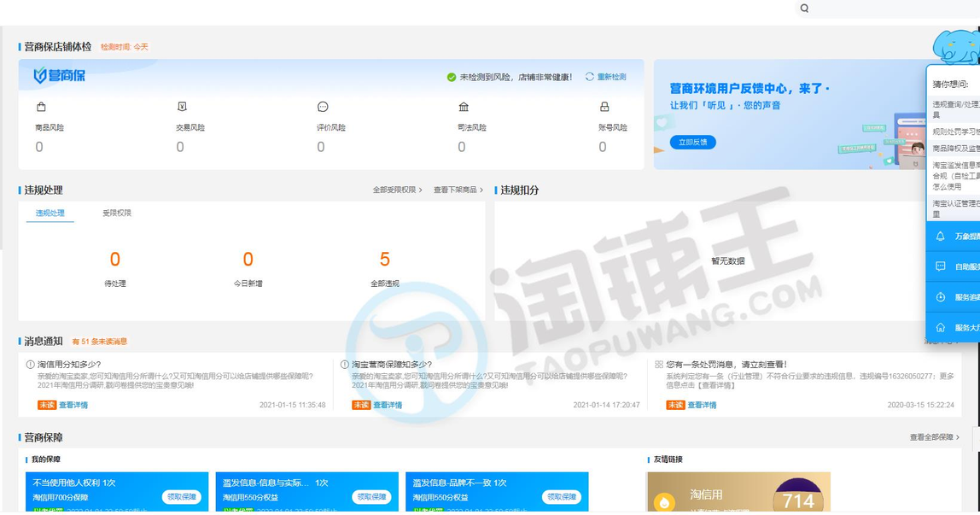Open 查看详情 for 淘信用分知多少 message
This screenshot has width=980, height=515.
click(73, 405)
